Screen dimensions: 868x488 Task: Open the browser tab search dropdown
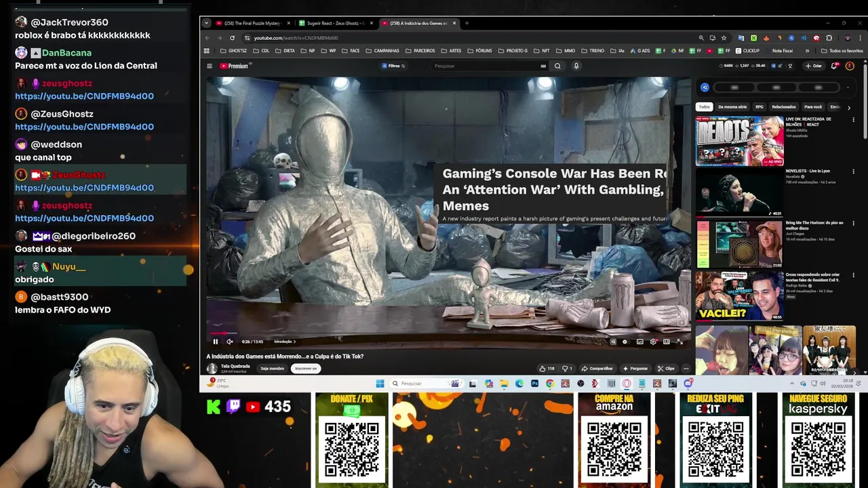pyautogui.click(x=206, y=23)
